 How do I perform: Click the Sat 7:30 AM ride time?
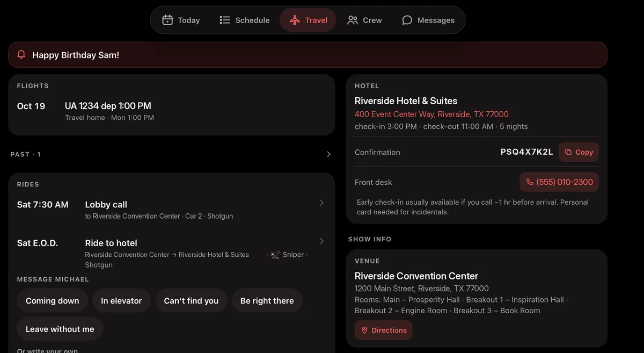[x=43, y=205]
